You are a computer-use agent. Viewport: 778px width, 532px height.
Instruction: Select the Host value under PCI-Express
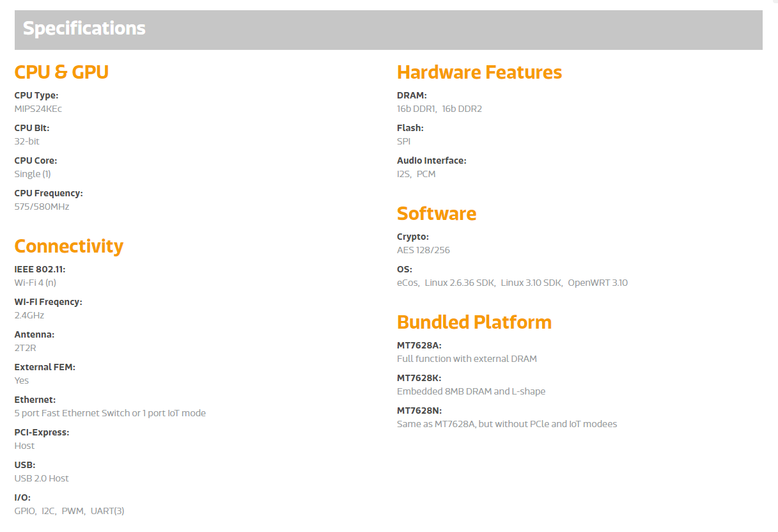(x=25, y=446)
